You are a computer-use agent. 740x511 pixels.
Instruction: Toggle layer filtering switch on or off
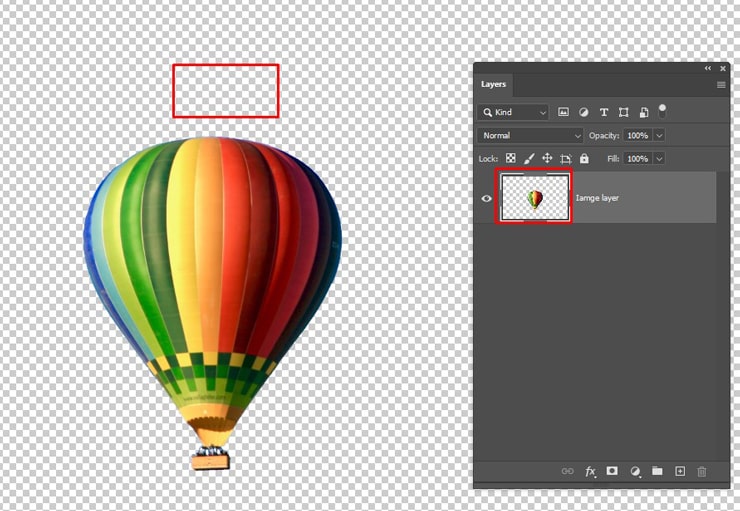tap(662, 111)
